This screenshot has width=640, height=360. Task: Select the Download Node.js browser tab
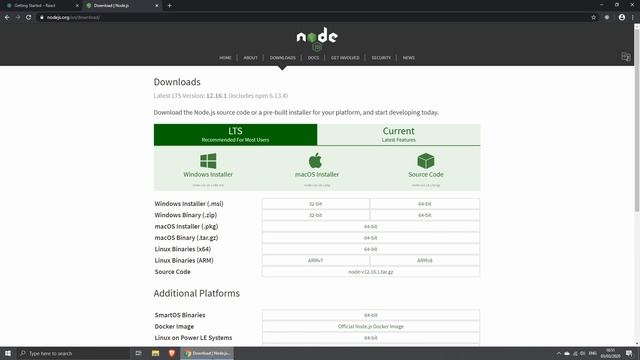[x=122, y=6]
